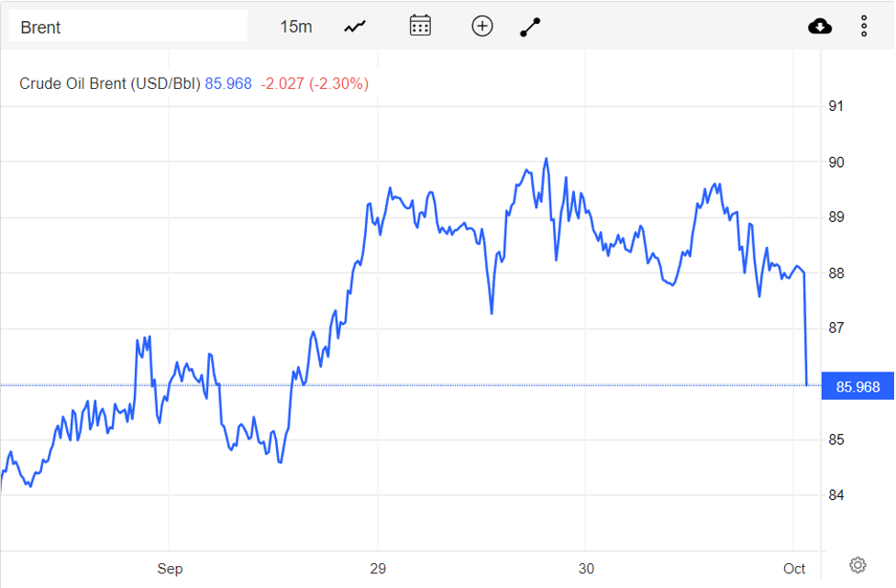Open the three-dot more options menu
This screenshot has height=588, width=896.
pyautogui.click(x=864, y=27)
